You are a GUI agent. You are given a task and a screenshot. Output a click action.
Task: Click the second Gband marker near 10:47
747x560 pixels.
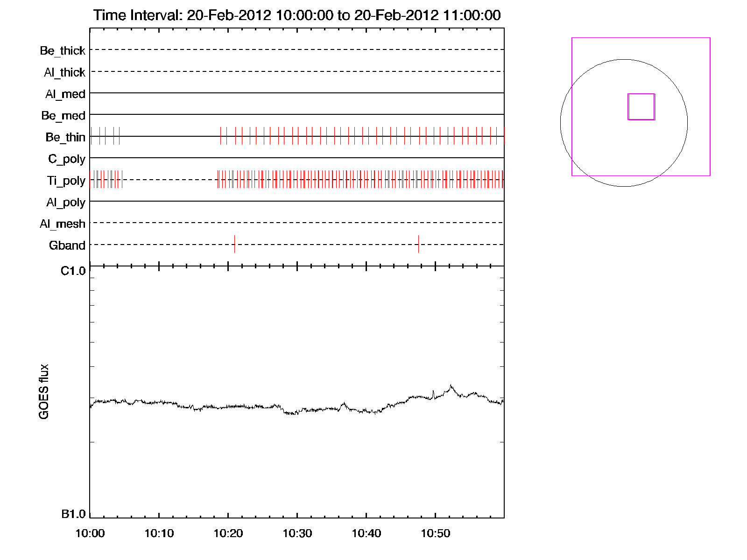pos(418,244)
